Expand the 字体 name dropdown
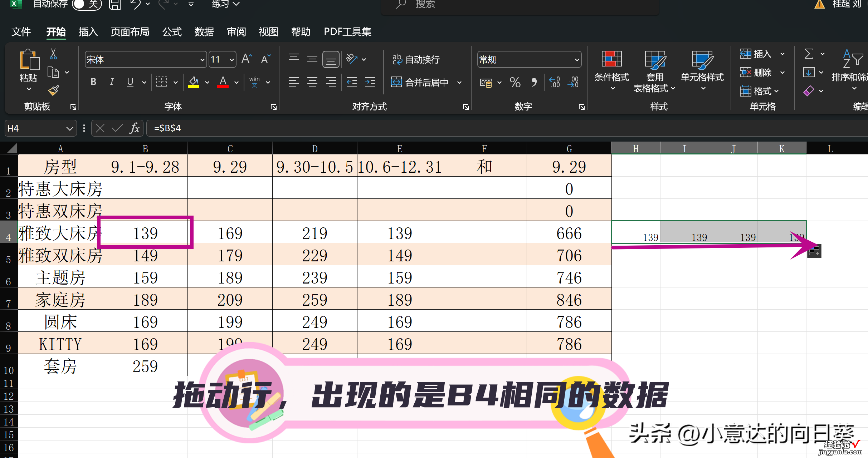The height and width of the screenshot is (458, 868). (204, 59)
